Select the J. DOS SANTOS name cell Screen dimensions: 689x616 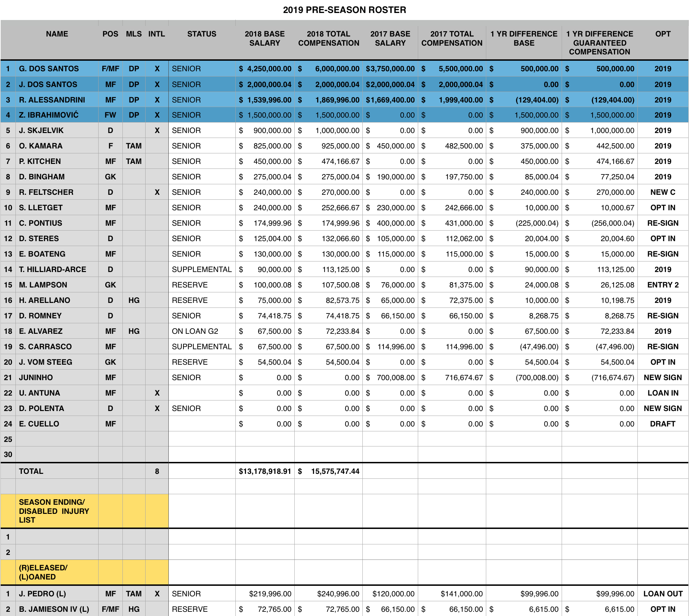[x=57, y=85]
